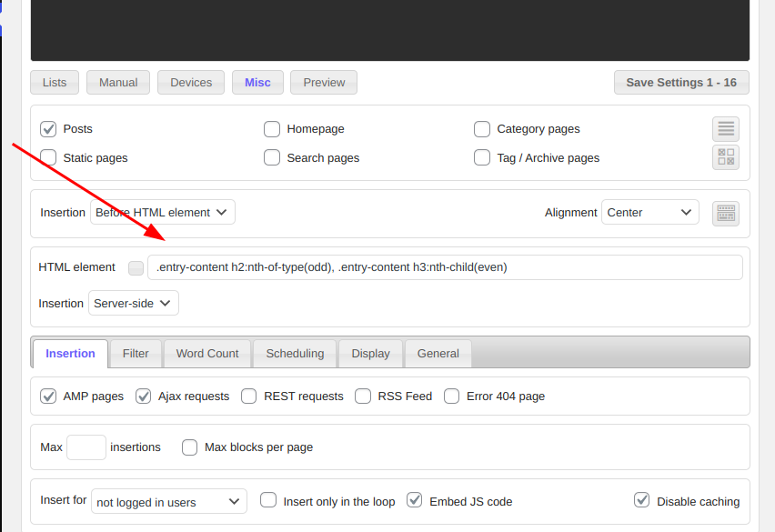This screenshot has height=532, width=775.
Task: Click the checkered grid icon beside Tag / Archive pages
Action: click(725, 157)
